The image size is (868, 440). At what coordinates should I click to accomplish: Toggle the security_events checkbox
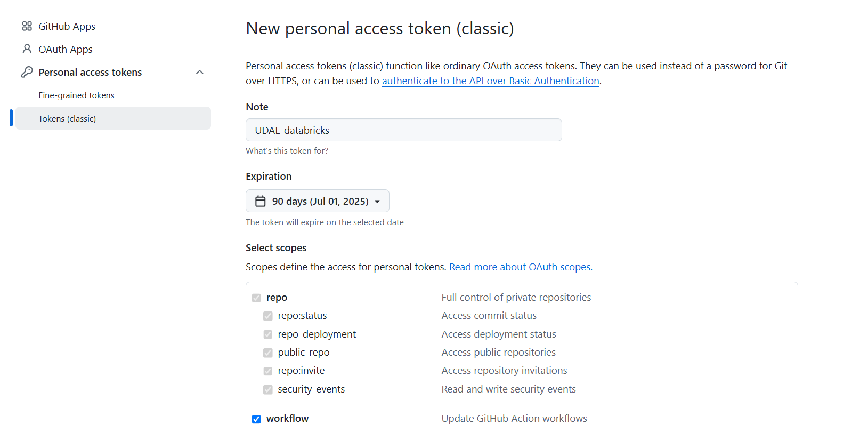(x=268, y=389)
